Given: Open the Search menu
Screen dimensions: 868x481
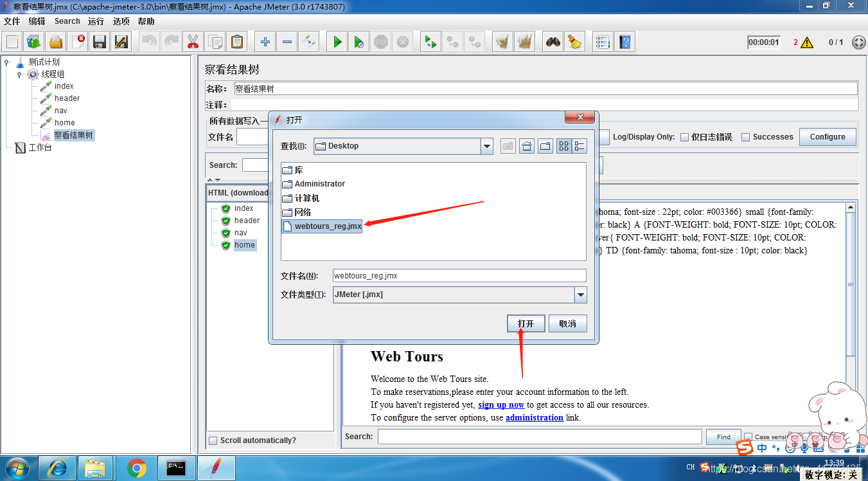Looking at the screenshot, I should click(x=67, y=21).
